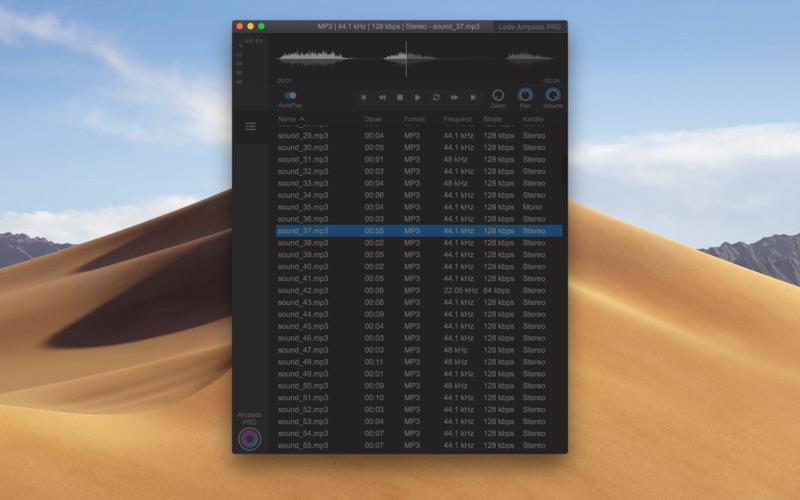This screenshot has height=500, width=800.
Task: Click the waveform at the playhead
Action: 406,59
